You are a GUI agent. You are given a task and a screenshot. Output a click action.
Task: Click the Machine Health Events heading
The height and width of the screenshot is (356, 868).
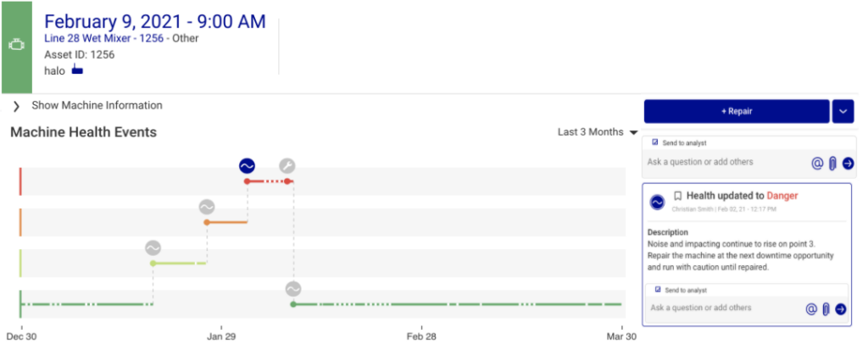tap(84, 132)
